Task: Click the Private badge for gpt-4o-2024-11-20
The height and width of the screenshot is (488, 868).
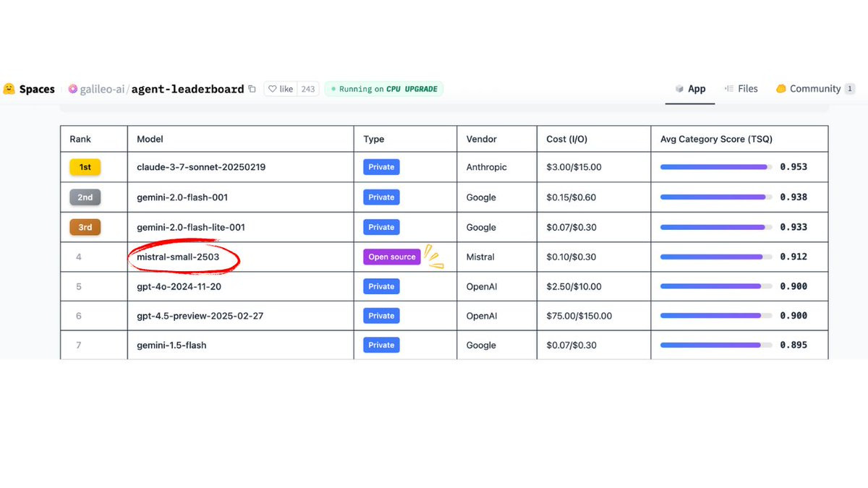Action: [x=381, y=286]
